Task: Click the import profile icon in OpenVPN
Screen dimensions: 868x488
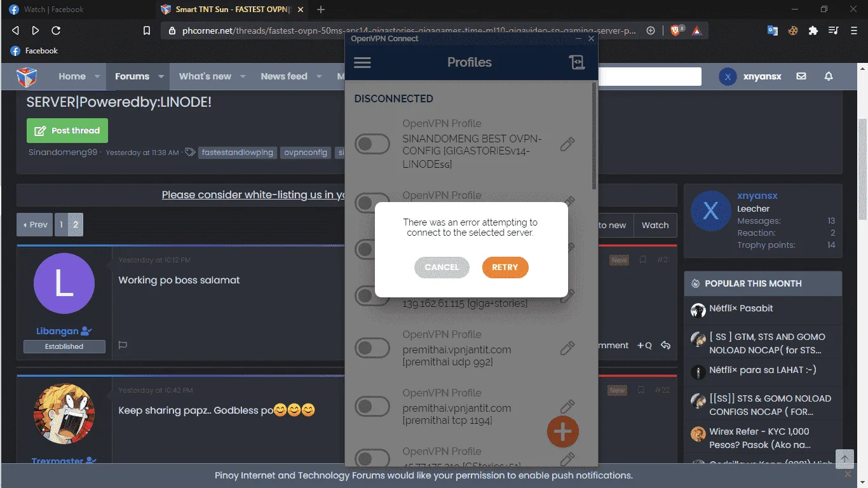Action: coord(577,62)
